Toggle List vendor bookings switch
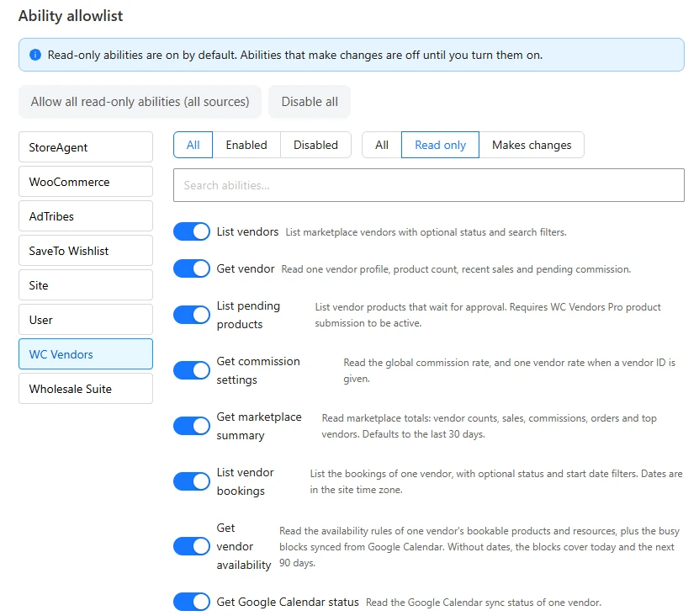699x616 pixels. pos(192,481)
